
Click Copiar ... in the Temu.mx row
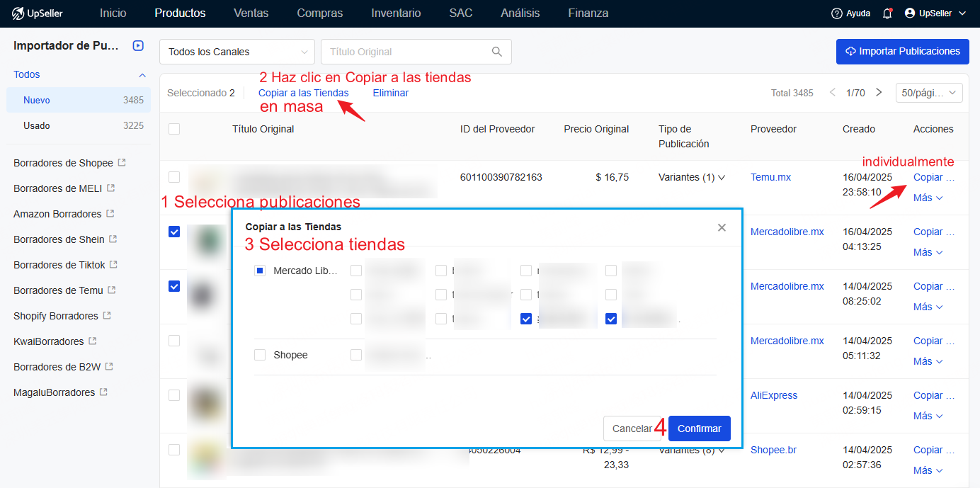[x=934, y=177]
